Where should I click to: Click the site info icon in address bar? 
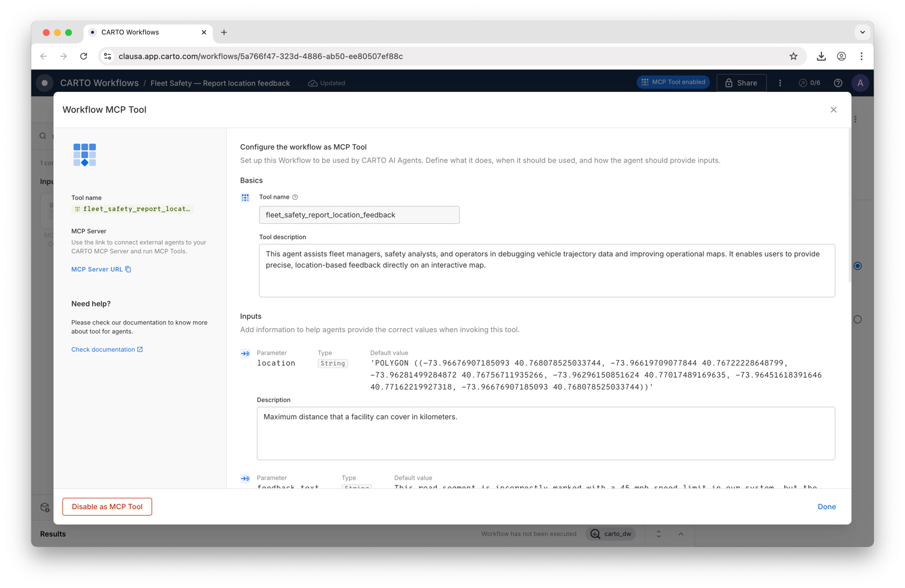click(107, 57)
